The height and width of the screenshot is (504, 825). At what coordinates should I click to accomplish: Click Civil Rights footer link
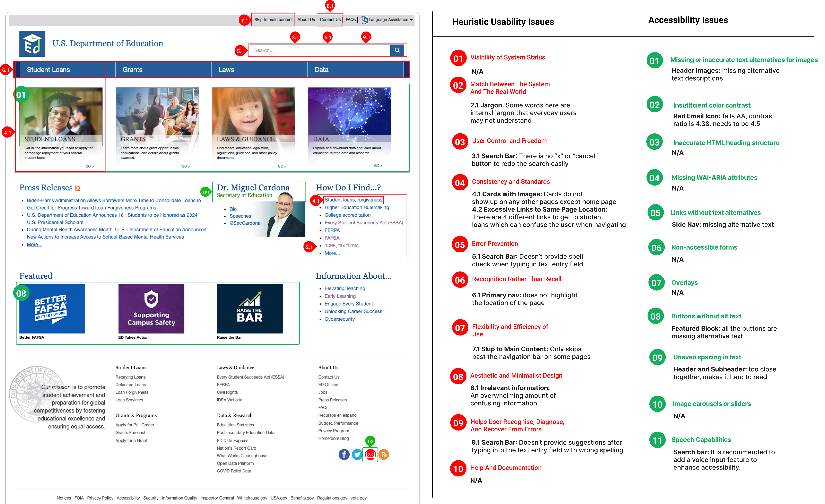[227, 392]
